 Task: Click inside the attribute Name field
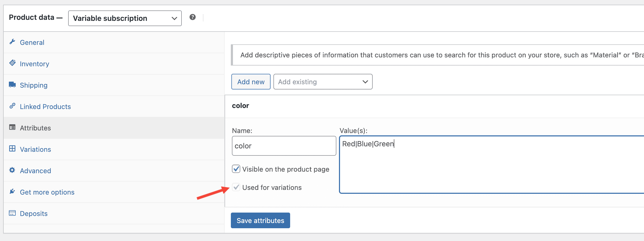(284, 146)
